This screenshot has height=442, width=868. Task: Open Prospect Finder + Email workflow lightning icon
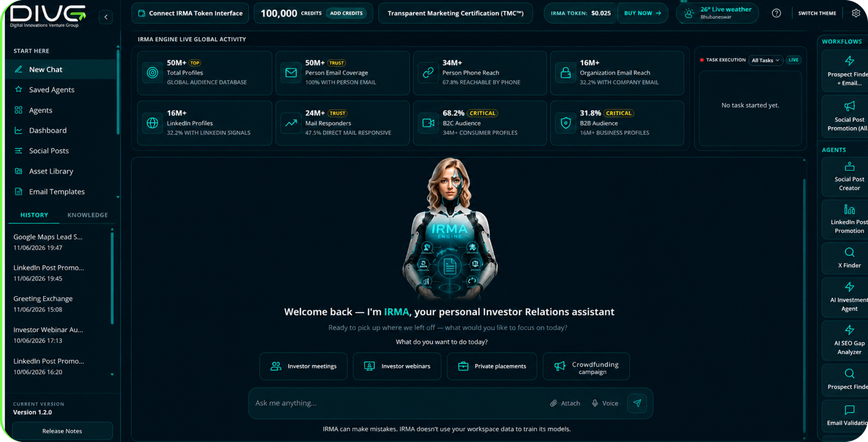(x=850, y=61)
